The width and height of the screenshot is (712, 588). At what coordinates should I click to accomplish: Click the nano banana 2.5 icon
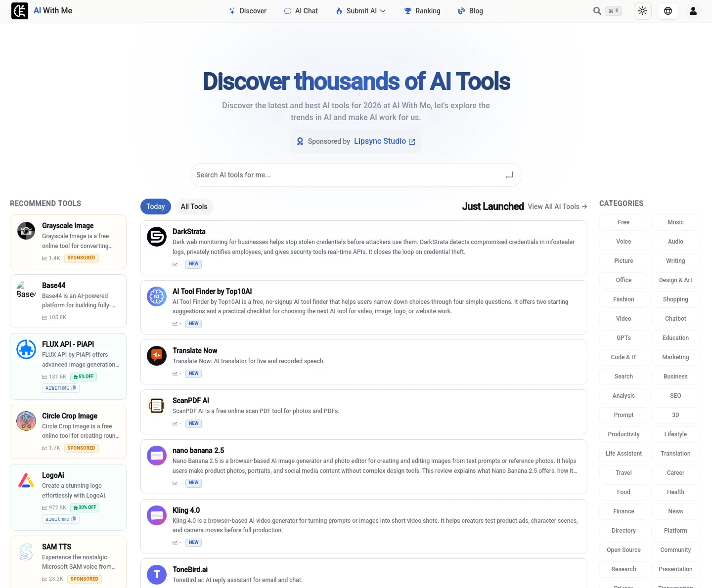(157, 456)
